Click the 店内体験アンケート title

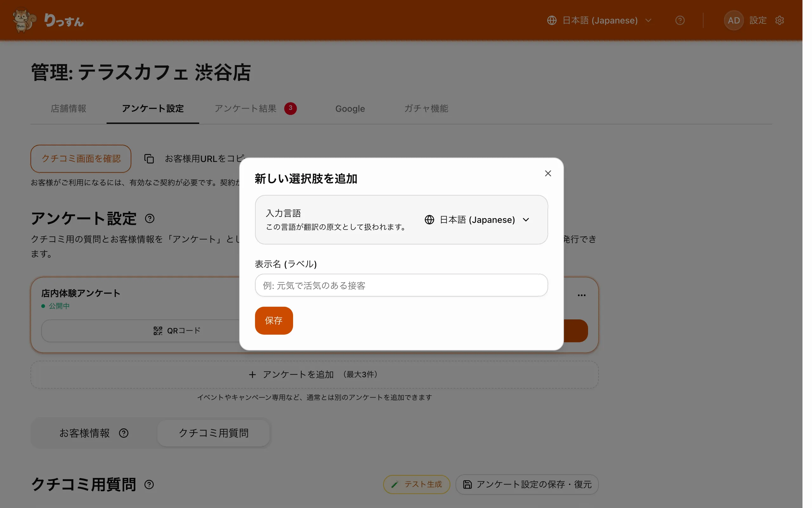81,293
